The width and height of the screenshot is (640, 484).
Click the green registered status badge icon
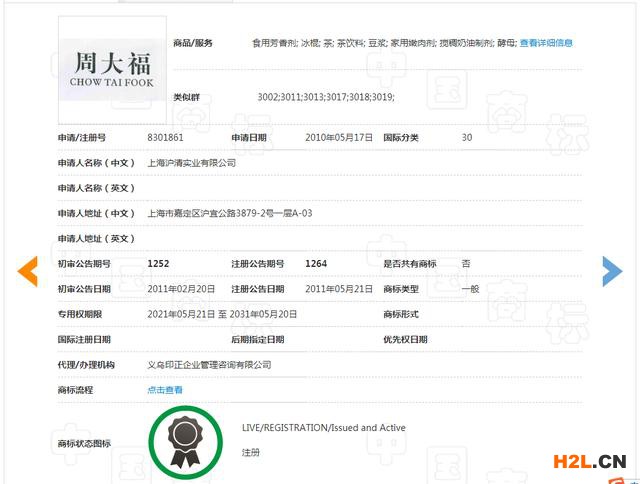[x=186, y=442]
